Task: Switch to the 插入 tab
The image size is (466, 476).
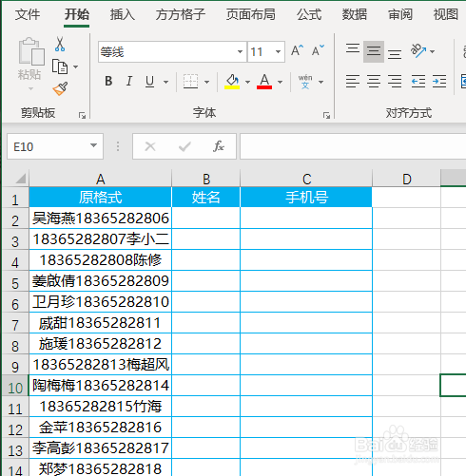Action: click(122, 14)
